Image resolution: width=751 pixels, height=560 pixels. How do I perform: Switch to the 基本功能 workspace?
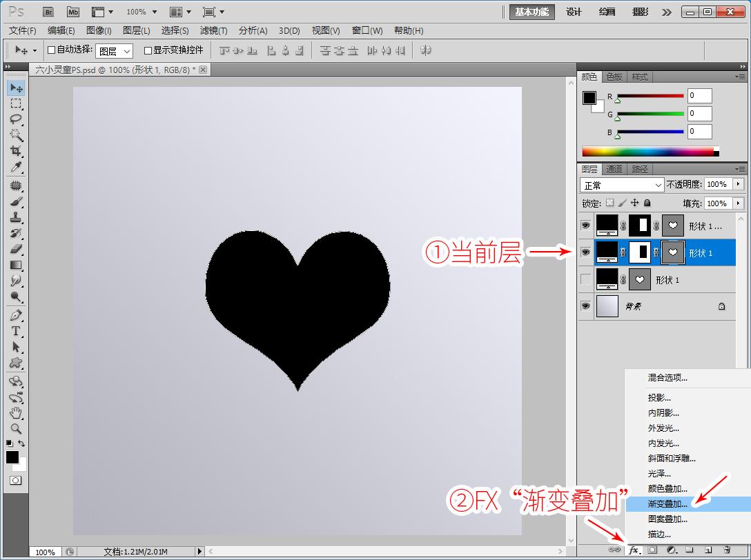(531, 12)
